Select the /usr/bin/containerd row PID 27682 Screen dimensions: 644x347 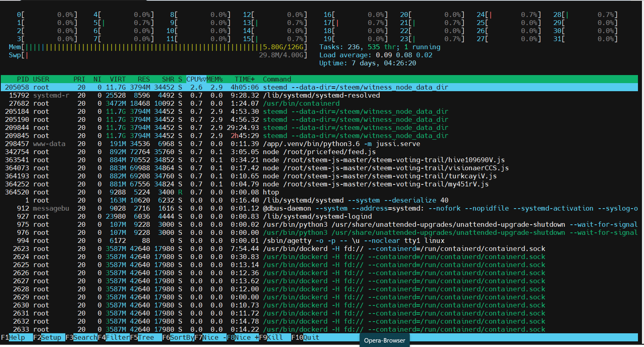click(319, 103)
